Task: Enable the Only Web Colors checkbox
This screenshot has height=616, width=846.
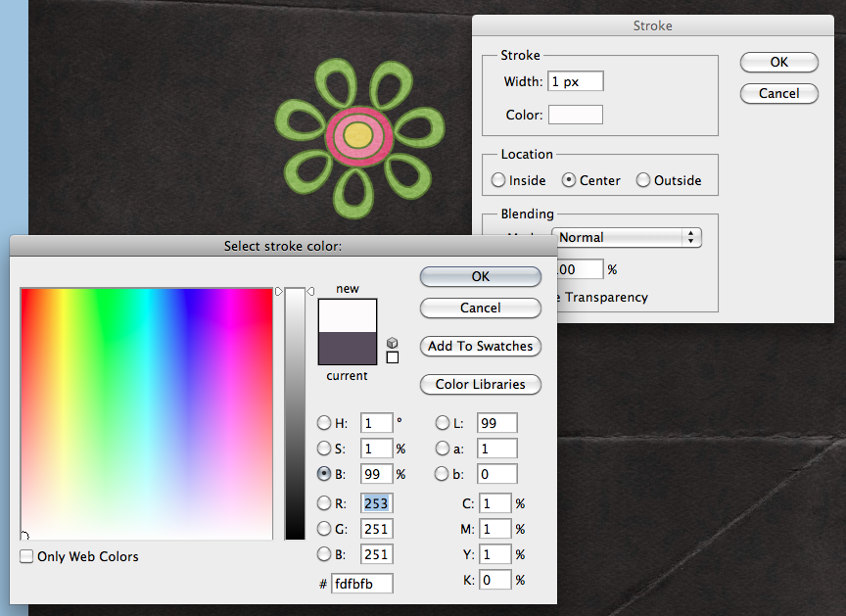Action: coord(26,556)
